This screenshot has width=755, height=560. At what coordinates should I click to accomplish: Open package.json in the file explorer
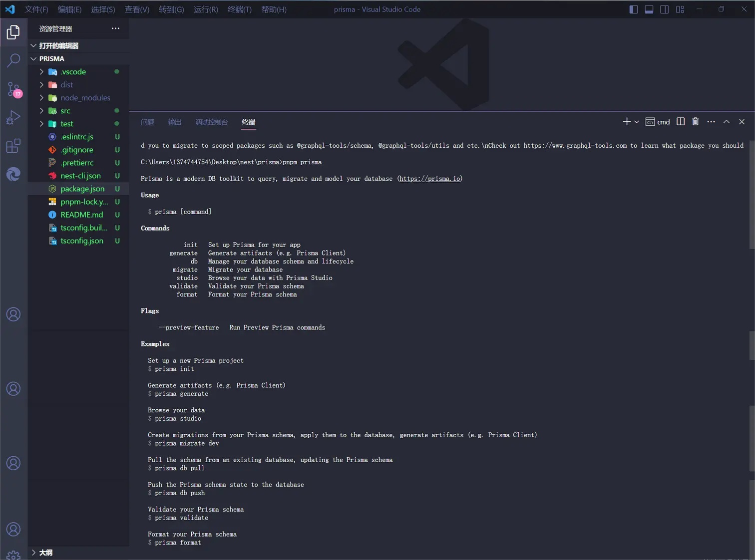pos(82,189)
